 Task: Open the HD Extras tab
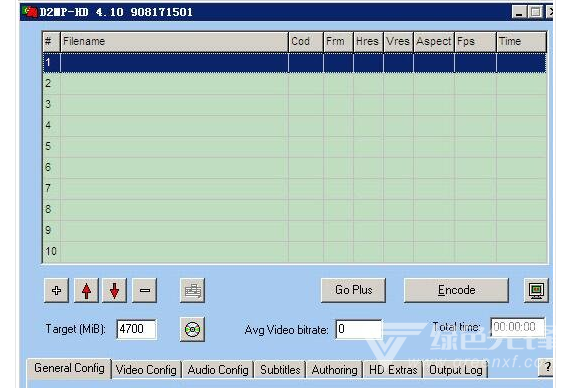point(393,370)
